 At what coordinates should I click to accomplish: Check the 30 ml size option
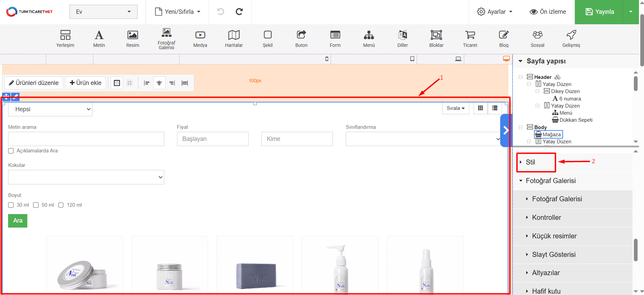[x=11, y=205]
